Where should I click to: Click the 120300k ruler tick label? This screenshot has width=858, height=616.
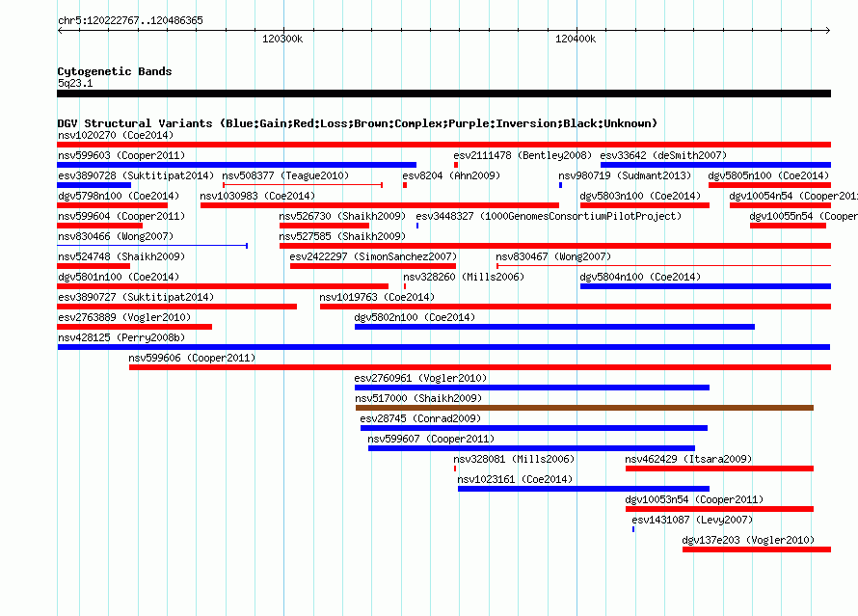[282, 39]
